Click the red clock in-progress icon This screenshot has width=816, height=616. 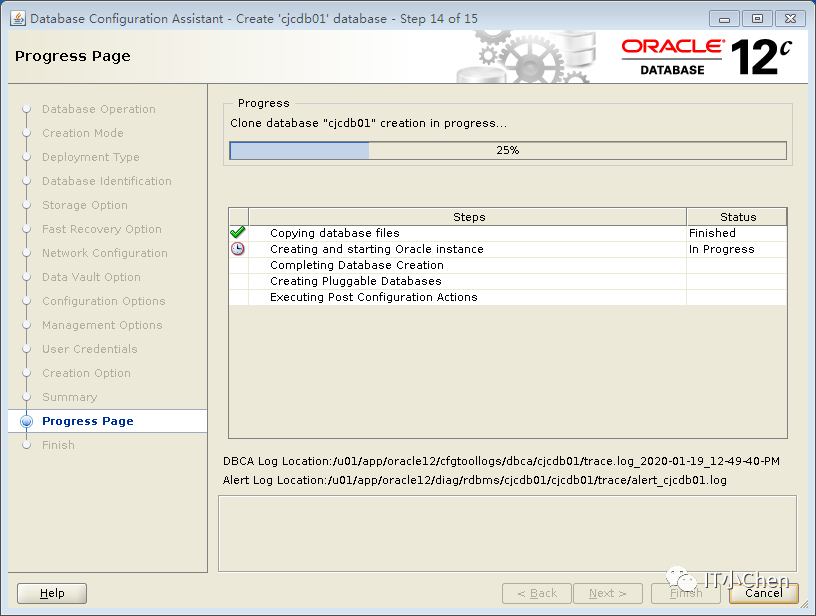(238, 249)
